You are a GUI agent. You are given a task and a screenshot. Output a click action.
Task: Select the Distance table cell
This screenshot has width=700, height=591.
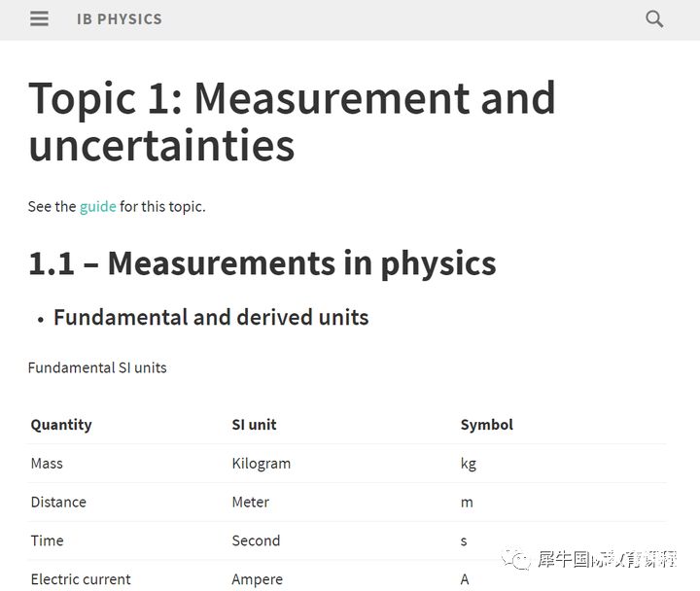(x=58, y=503)
